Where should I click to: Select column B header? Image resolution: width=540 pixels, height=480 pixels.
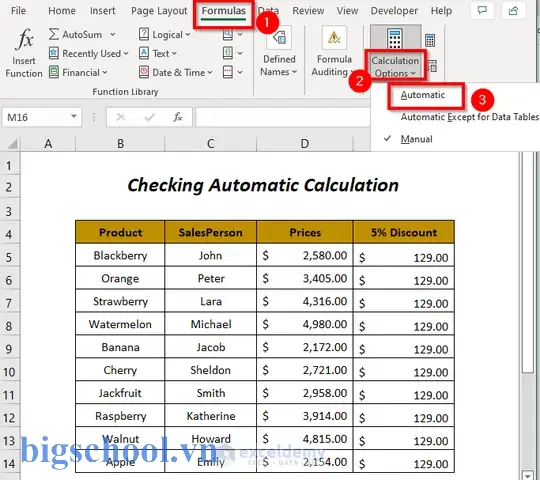pos(120,144)
